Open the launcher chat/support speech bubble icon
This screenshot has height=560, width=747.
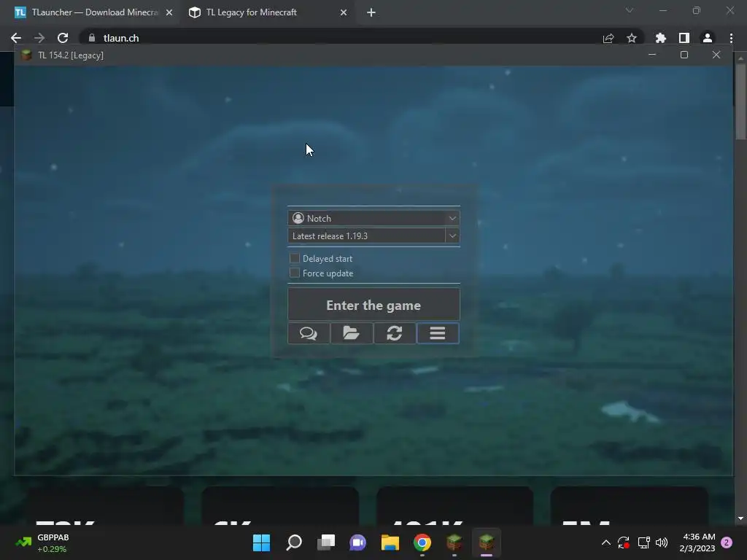click(309, 332)
